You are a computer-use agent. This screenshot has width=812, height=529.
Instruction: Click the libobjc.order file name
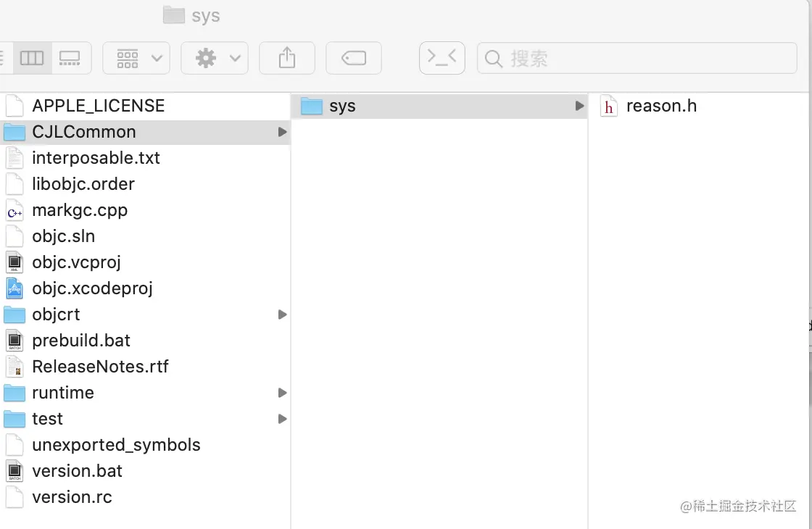point(83,184)
